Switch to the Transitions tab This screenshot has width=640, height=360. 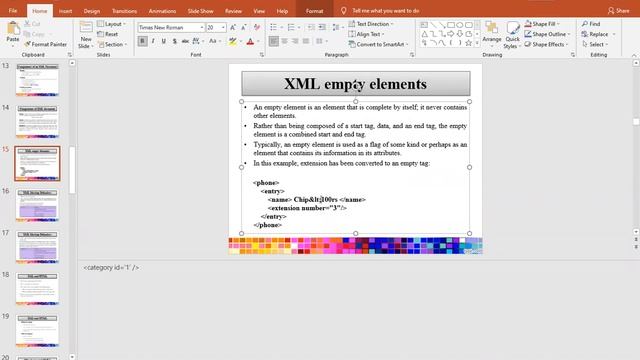tap(124, 11)
